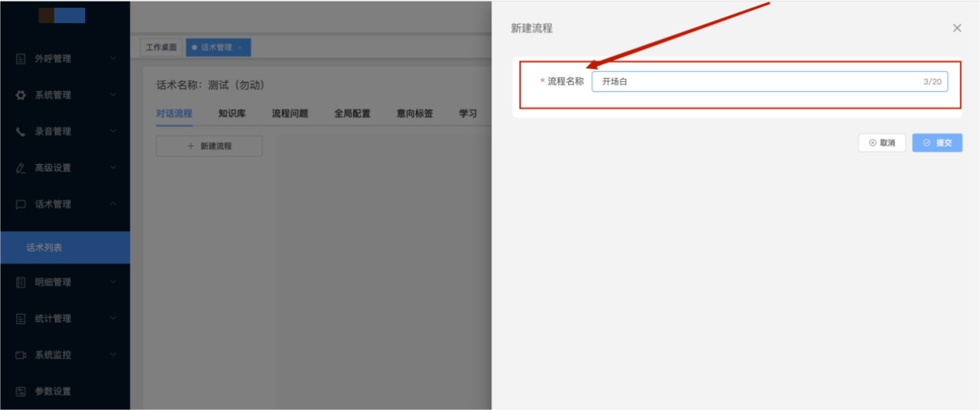The image size is (980, 410).
Task: Click the 3/20 character counter
Action: tap(933, 81)
